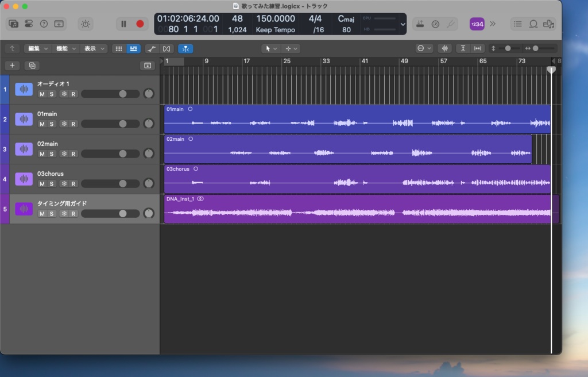Open the List Editors icon
Viewport: 588px width, 377px height.
(x=517, y=24)
